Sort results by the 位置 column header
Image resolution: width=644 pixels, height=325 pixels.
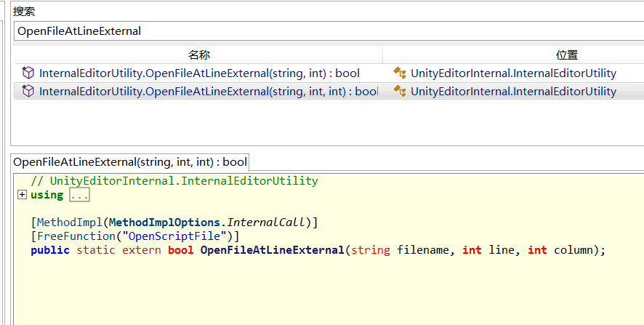[x=567, y=55]
